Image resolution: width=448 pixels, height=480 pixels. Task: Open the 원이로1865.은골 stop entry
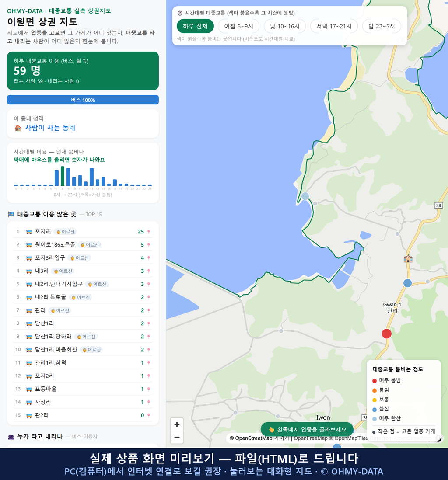click(x=83, y=245)
